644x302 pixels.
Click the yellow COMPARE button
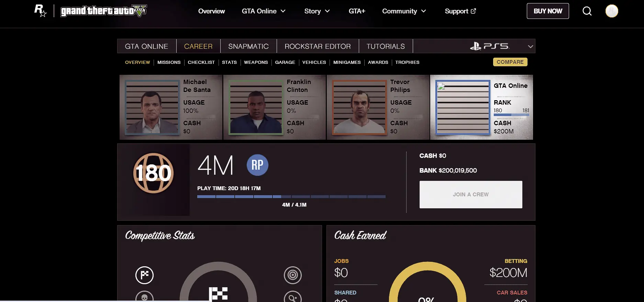pos(510,62)
